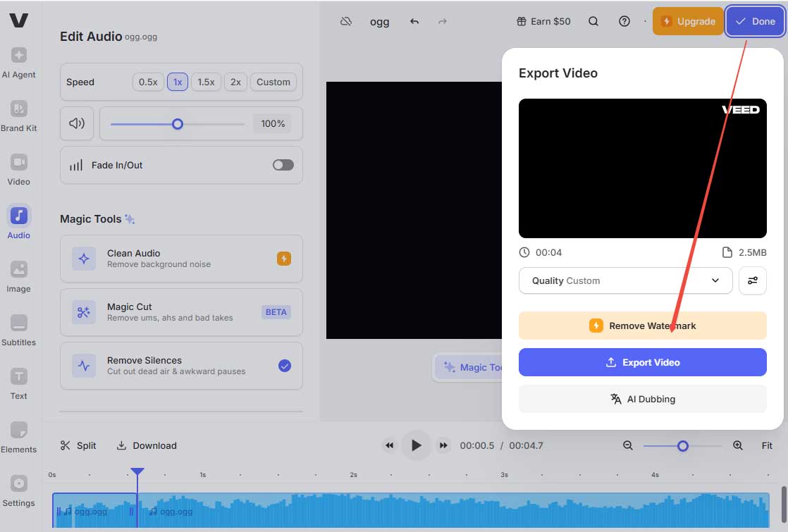Image resolution: width=788 pixels, height=532 pixels.
Task: Open the Image sidebar panel
Action: click(x=18, y=278)
